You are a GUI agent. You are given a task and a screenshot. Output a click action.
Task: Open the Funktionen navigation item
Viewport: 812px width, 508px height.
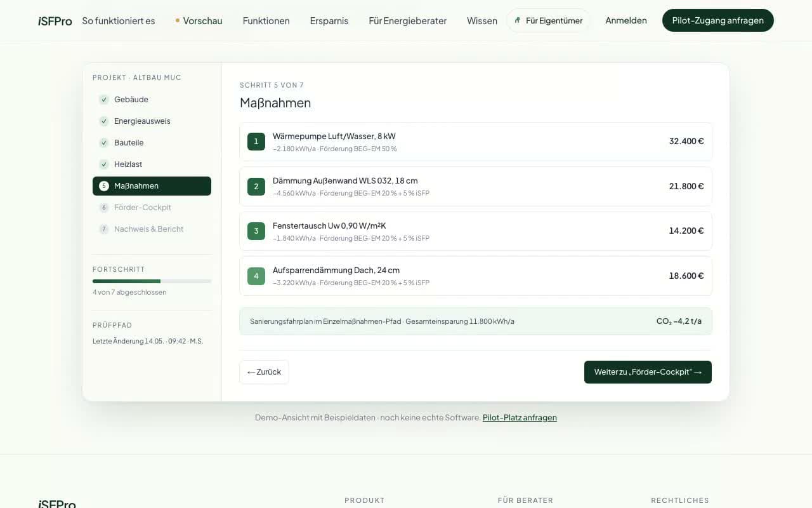point(266,21)
